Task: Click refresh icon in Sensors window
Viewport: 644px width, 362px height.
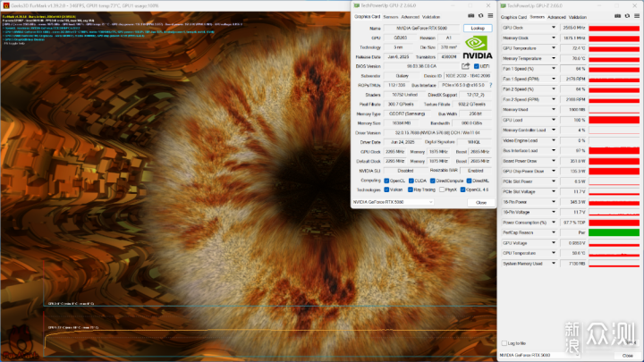Action: [x=627, y=16]
